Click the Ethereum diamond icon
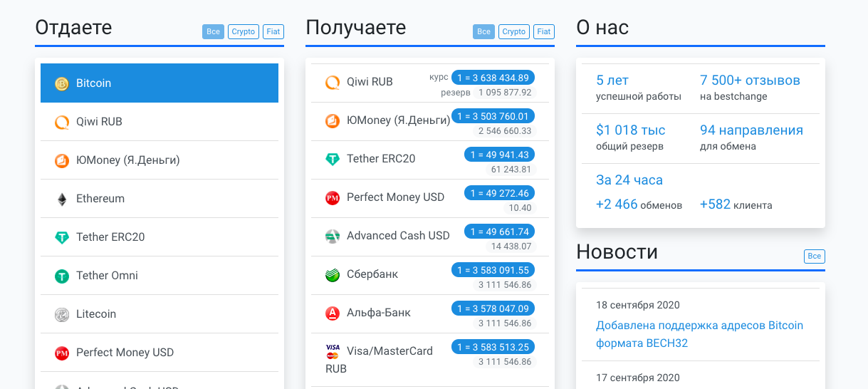Viewport: 868px width, 389px height. tap(62, 199)
